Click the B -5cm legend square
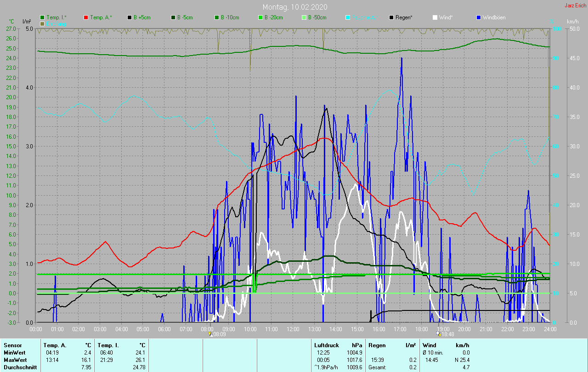This screenshot has width=588, height=372. click(173, 17)
